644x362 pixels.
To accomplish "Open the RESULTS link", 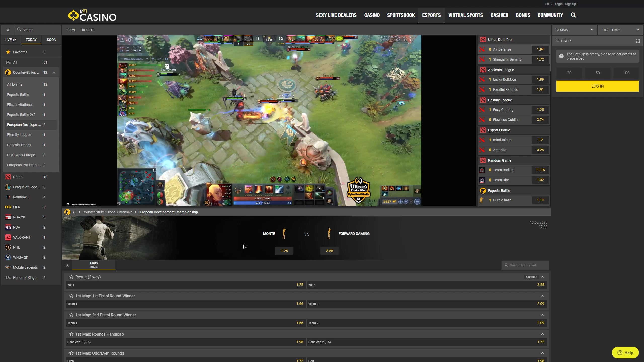I will coord(88,30).
